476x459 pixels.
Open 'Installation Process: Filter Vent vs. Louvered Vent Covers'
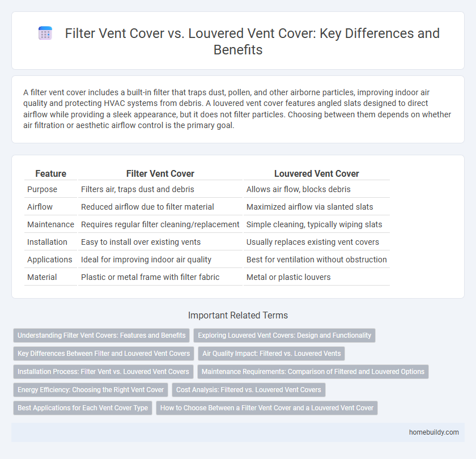[103, 372]
